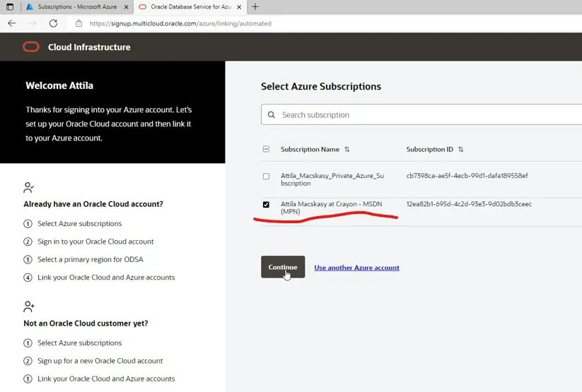Click the browser address bar URL

point(180,23)
